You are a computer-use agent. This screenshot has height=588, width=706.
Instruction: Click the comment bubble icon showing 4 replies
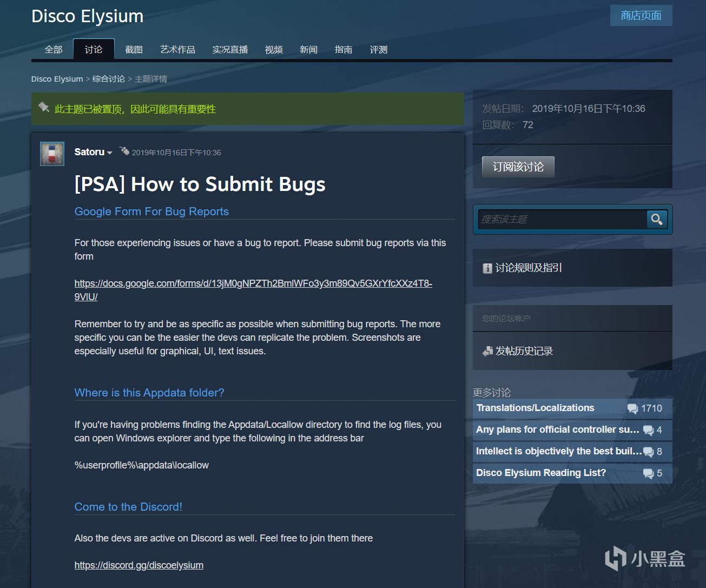click(648, 431)
